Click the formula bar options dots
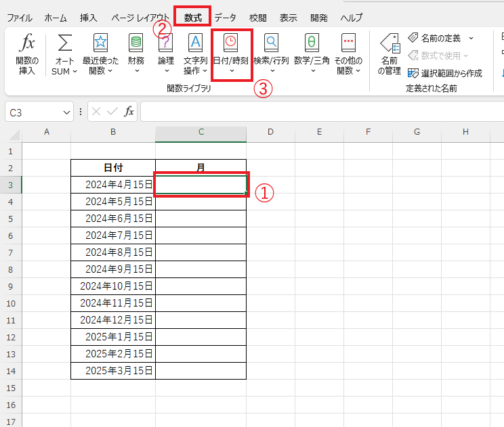The image size is (504, 427). coord(81,112)
